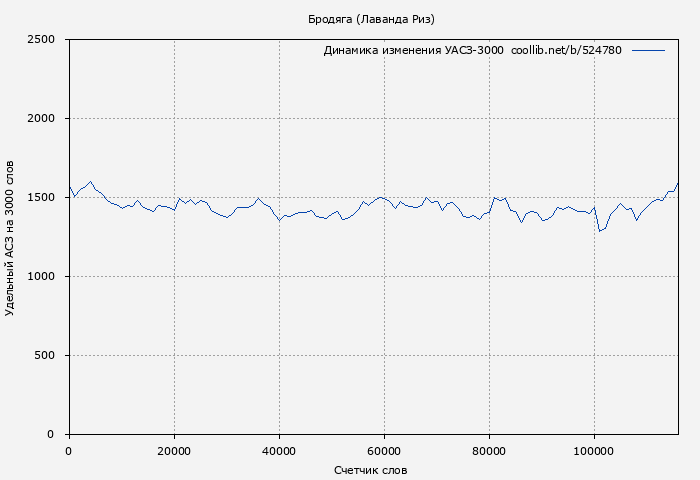Select the legend text "Динамика изменения УАСЗ-3000"
This screenshot has height=480, width=700.
[413, 50]
